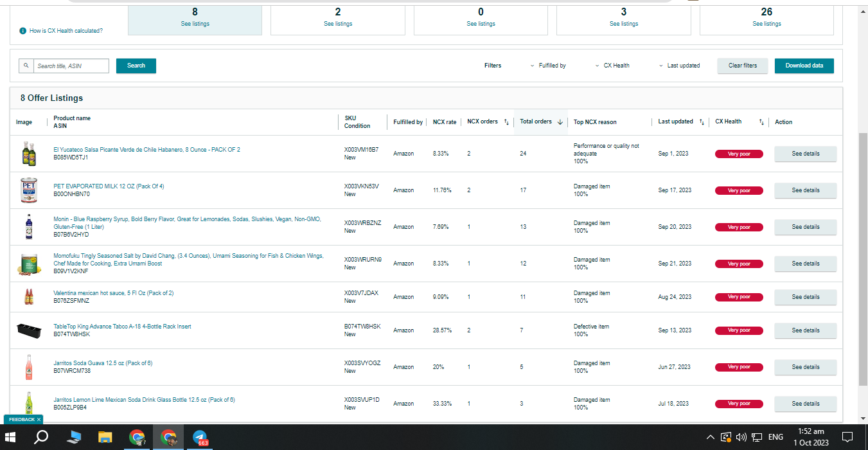The width and height of the screenshot is (868, 450).
Task: See details for Momofuku Seasoned Salt
Action: pos(806,264)
